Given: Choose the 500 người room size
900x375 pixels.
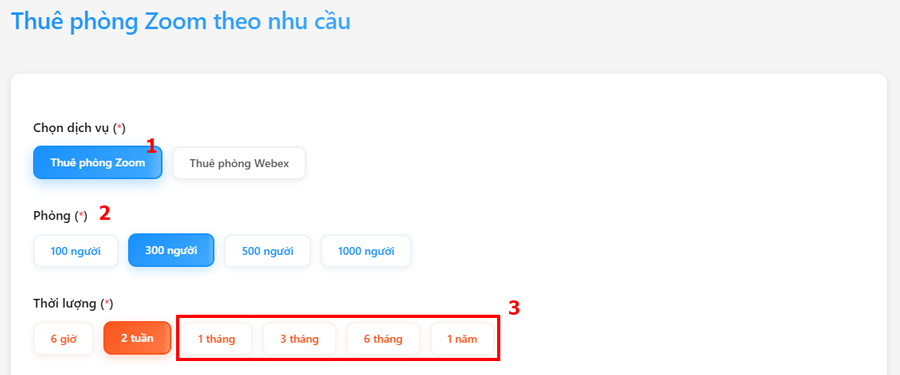Looking at the screenshot, I should pos(267,251).
